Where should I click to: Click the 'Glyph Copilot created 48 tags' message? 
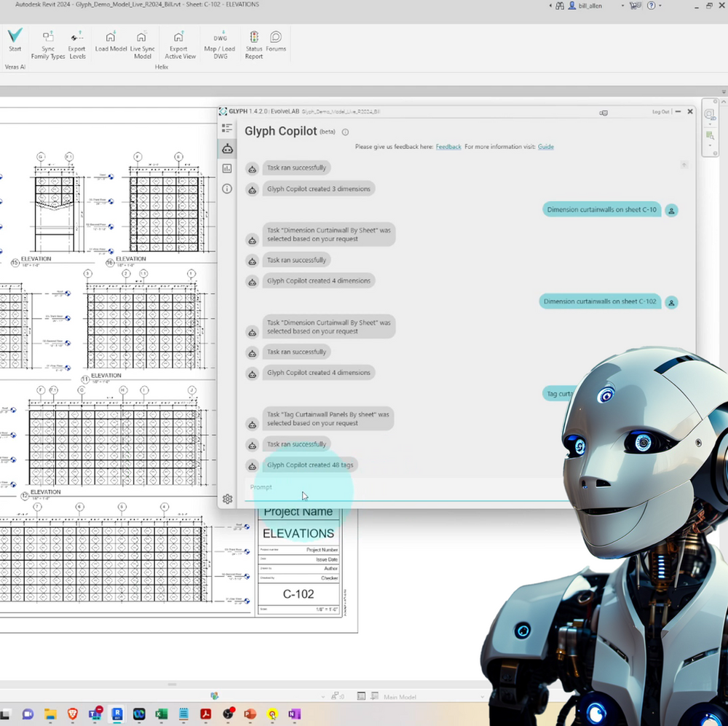coord(310,465)
